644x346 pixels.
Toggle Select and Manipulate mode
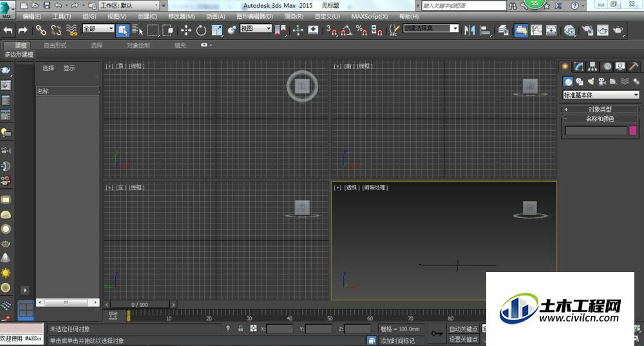[298, 30]
